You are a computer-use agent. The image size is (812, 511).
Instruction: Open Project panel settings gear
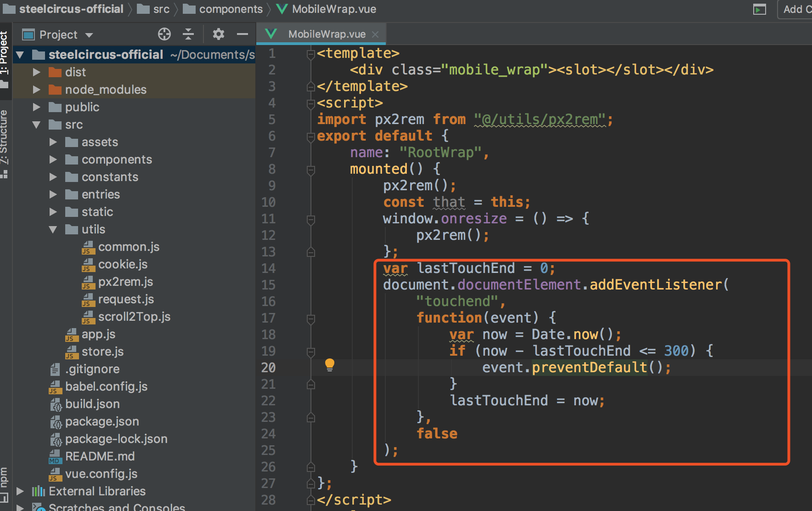coord(219,34)
